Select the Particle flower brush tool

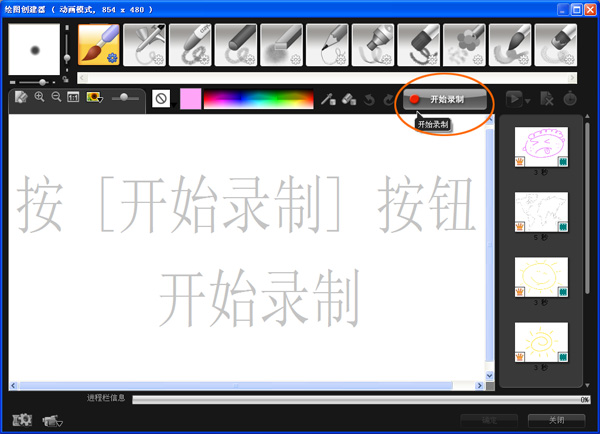[465, 45]
